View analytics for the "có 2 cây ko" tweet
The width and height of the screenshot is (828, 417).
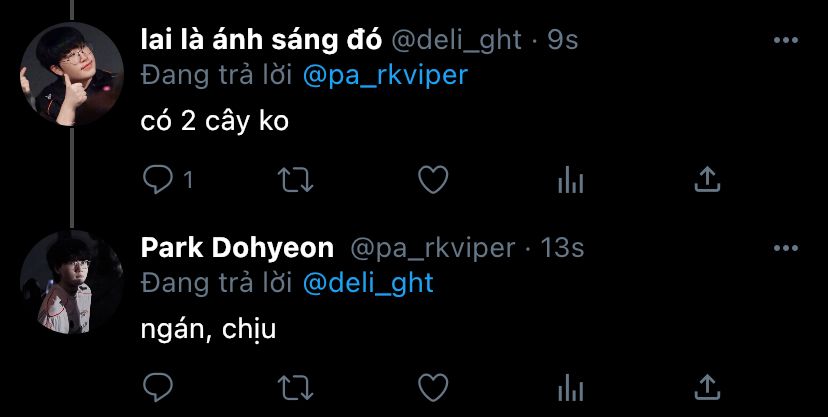(570, 180)
